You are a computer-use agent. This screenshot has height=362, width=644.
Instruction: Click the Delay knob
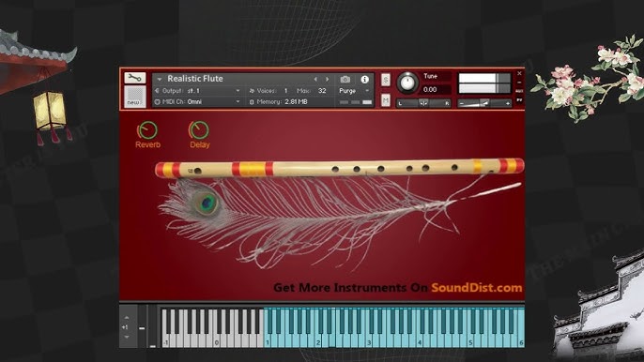click(199, 130)
